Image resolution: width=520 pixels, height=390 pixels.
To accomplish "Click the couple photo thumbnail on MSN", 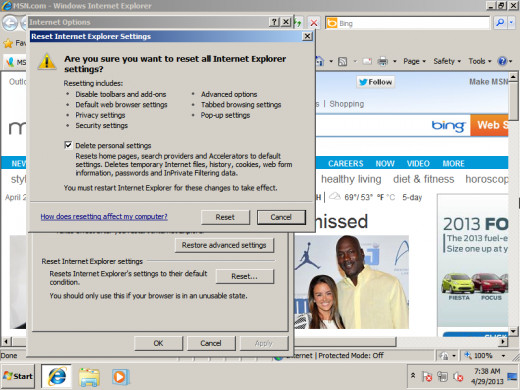I will [x=352, y=282].
